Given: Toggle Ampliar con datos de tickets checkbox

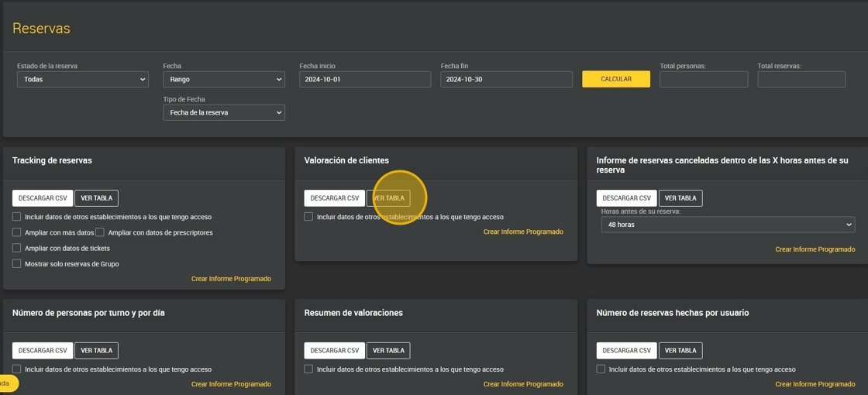Looking at the screenshot, I should [17, 248].
